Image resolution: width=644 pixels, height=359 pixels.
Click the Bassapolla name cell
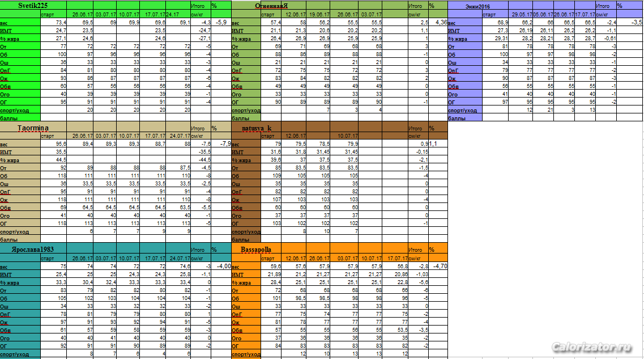[x=256, y=249]
